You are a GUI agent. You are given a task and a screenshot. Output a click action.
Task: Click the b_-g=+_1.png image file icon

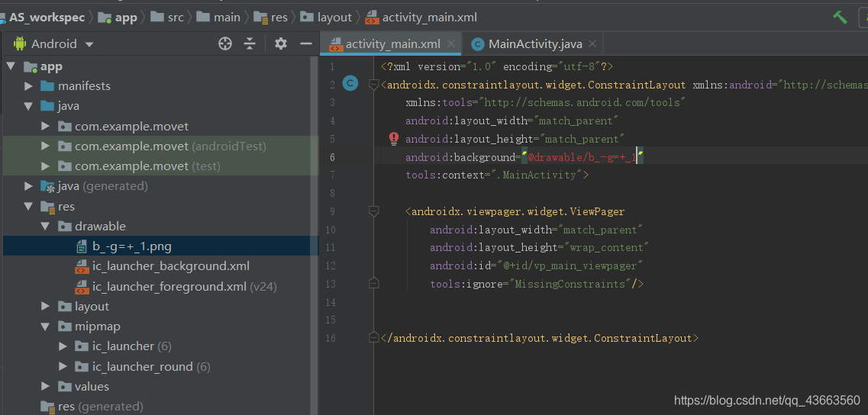[x=82, y=246]
